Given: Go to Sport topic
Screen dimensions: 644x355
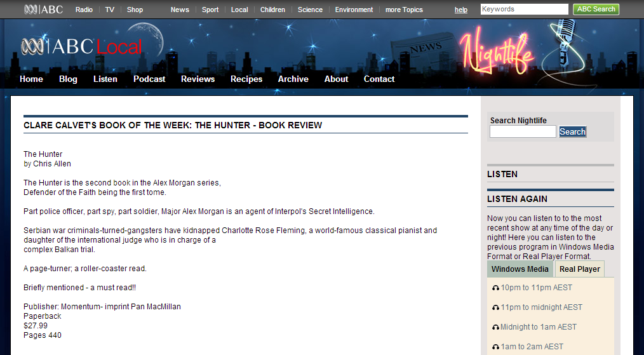Looking at the screenshot, I should [x=210, y=10].
